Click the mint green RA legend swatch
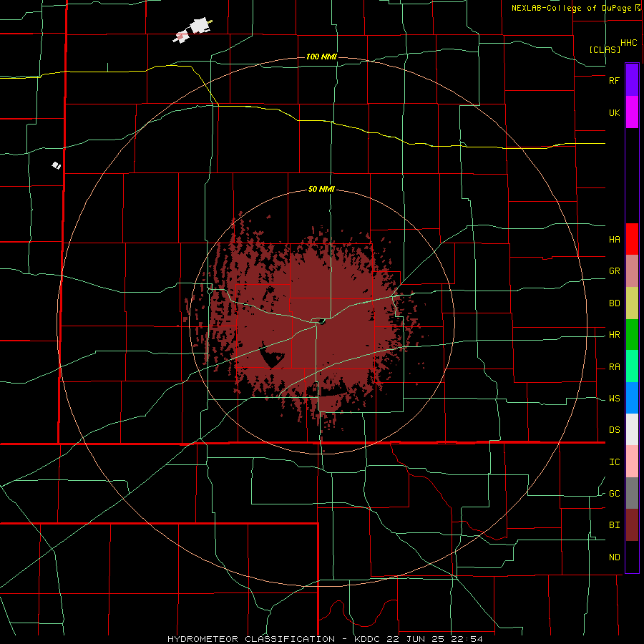 [x=632, y=366]
